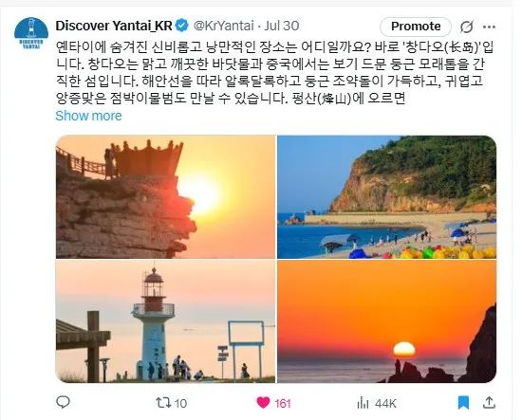Unlike the post via pink heart

263,403
